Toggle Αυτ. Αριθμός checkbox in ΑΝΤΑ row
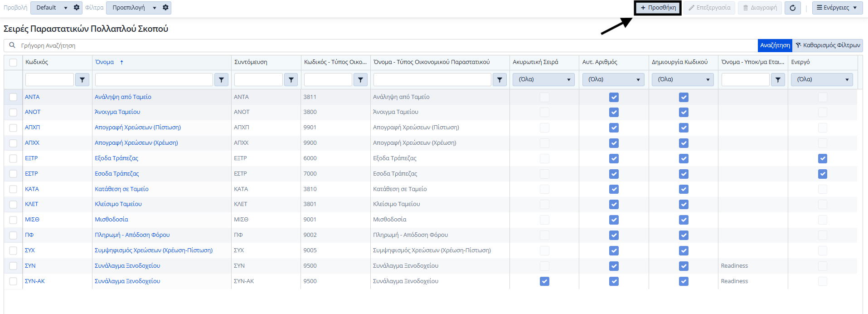Image resolution: width=868 pixels, height=314 pixels. click(x=614, y=97)
